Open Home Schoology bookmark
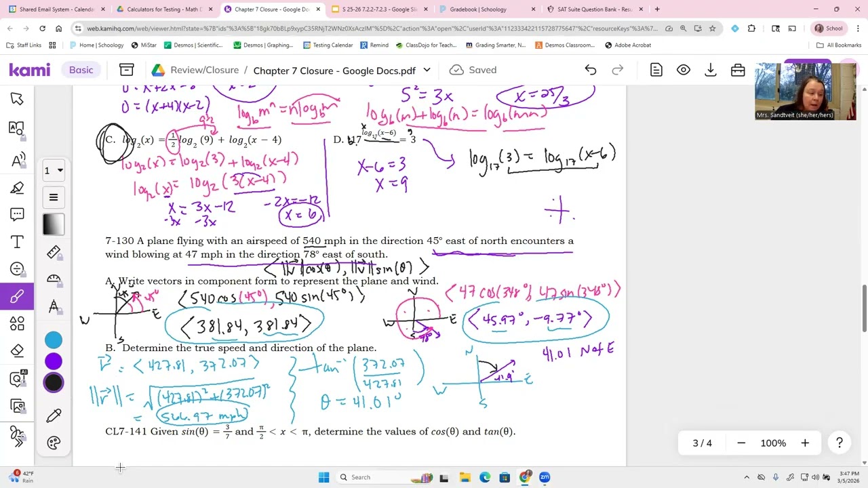 pos(96,45)
